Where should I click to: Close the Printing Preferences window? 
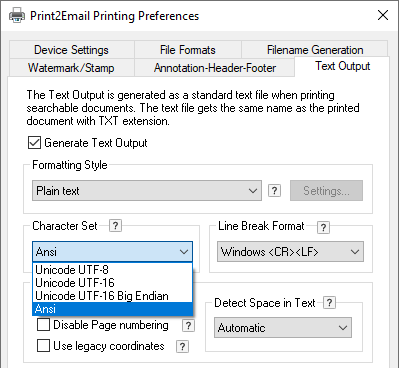click(383, 15)
